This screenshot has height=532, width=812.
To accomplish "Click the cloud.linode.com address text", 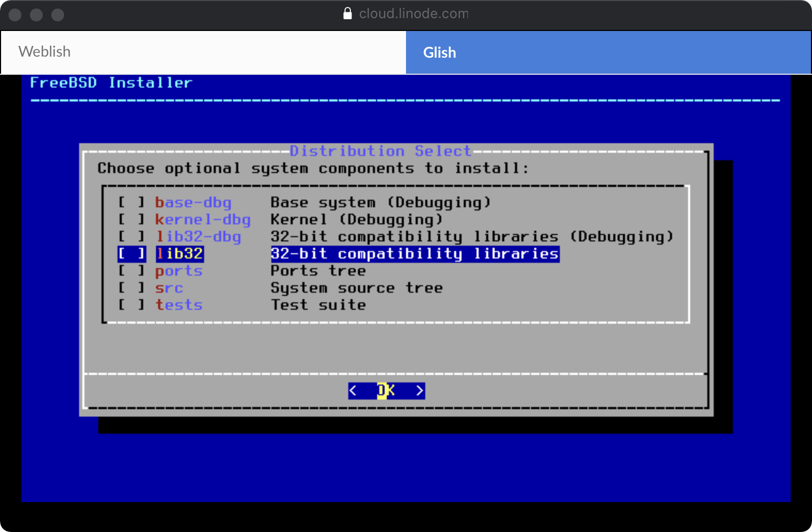I will (x=413, y=13).
